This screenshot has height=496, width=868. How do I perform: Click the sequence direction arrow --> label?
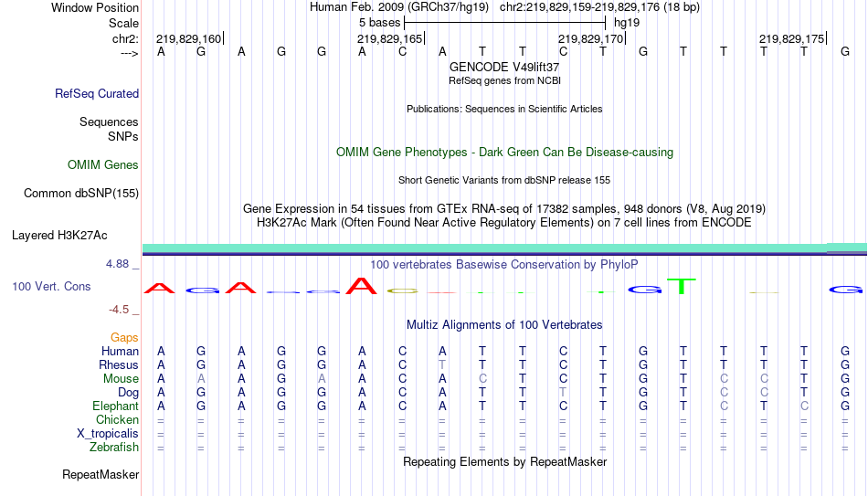pyautogui.click(x=130, y=53)
